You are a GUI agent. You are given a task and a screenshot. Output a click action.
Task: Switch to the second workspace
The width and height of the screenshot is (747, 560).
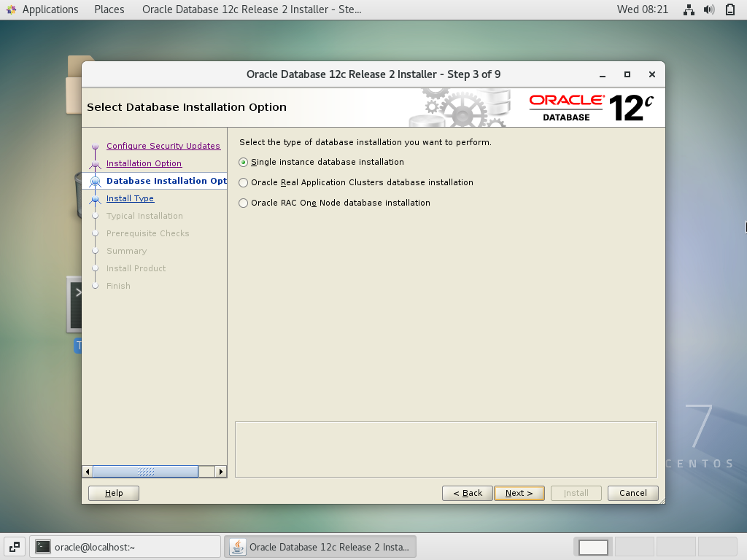click(635, 547)
